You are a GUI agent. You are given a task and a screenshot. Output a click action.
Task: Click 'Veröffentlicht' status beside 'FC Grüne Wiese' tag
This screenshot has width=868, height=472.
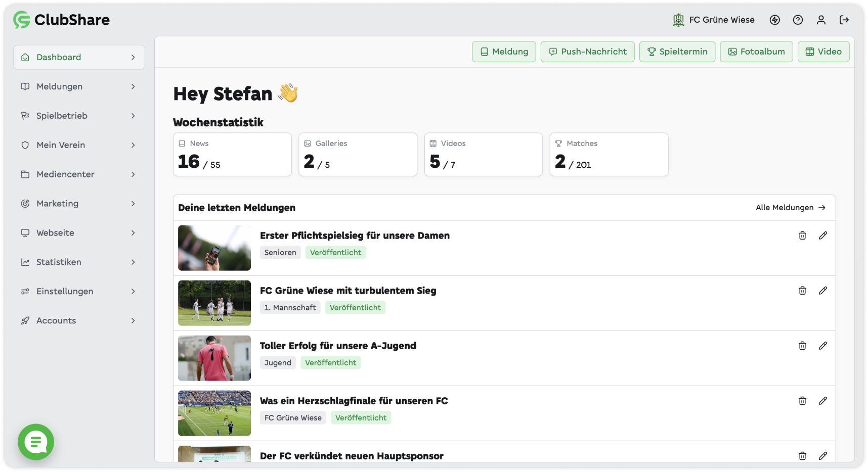pyautogui.click(x=361, y=417)
